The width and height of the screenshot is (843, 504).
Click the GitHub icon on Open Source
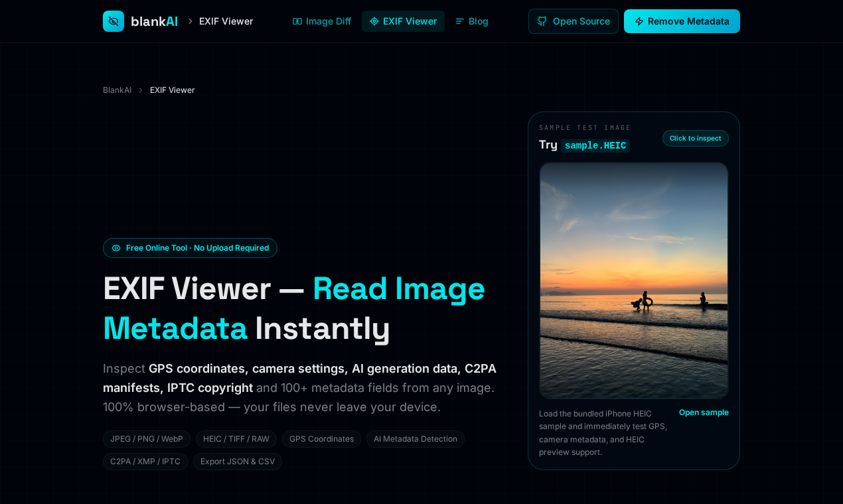point(541,21)
